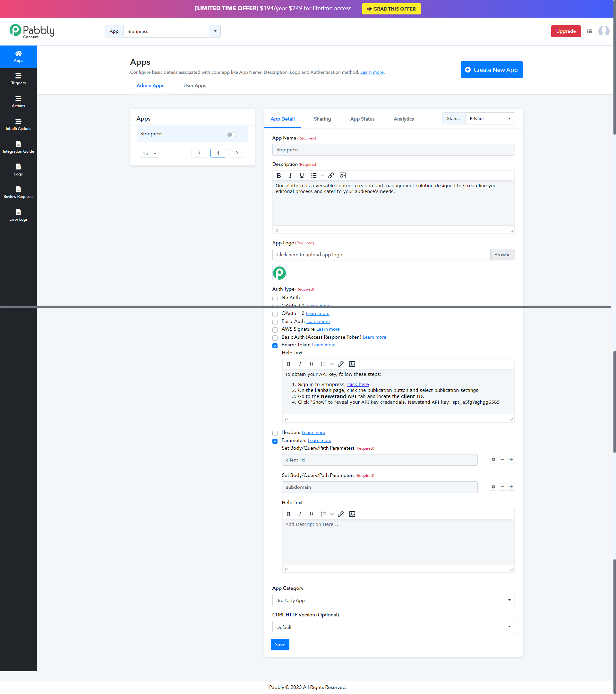Select the App Status tab

(x=362, y=119)
